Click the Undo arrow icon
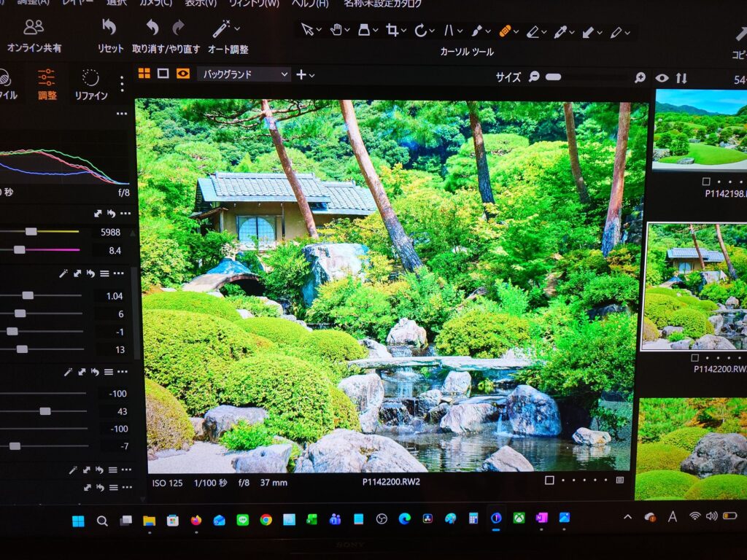 [152, 28]
